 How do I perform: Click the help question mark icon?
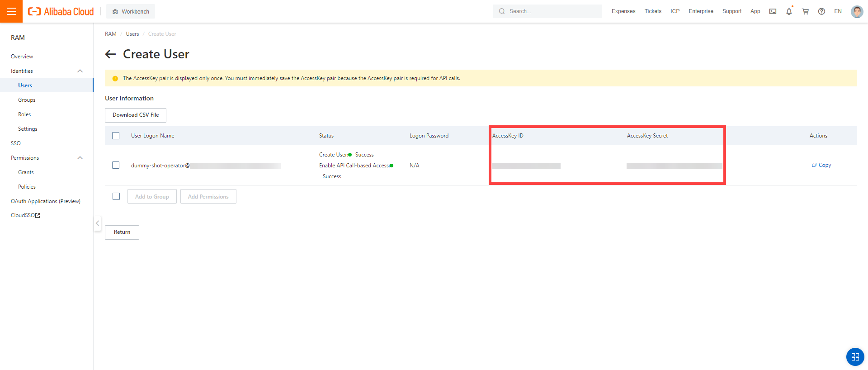[x=821, y=11]
